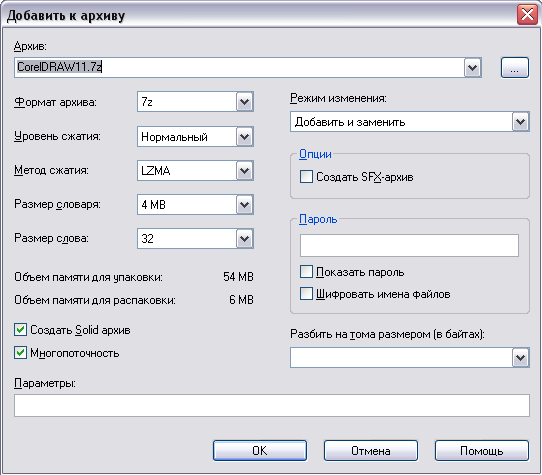542x475 pixels.
Task: Open the Режим изменения dropdown
Action: tap(521, 122)
